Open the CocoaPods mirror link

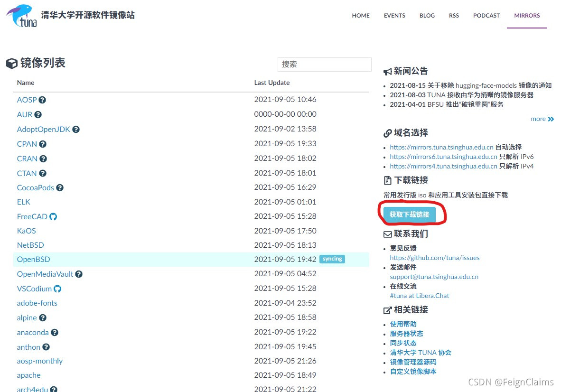pos(36,188)
